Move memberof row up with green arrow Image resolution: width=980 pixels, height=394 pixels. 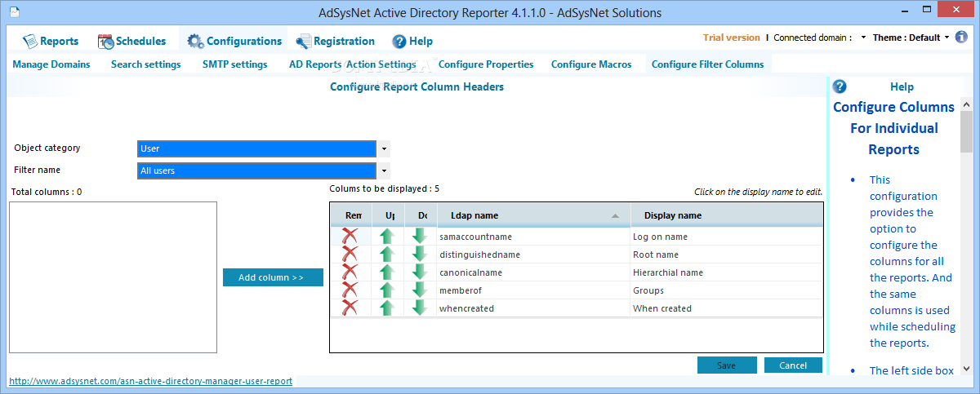coord(387,290)
